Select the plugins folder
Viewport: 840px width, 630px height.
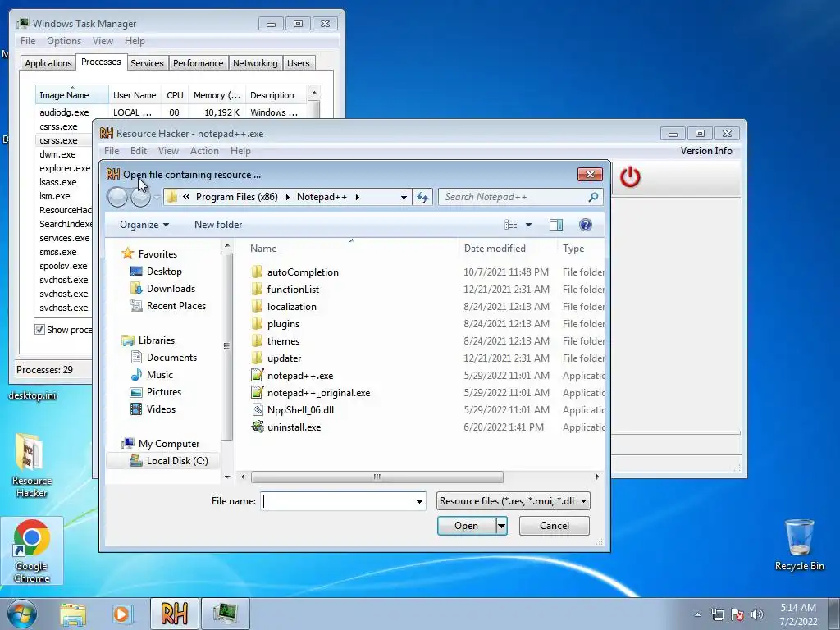(283, 323)
